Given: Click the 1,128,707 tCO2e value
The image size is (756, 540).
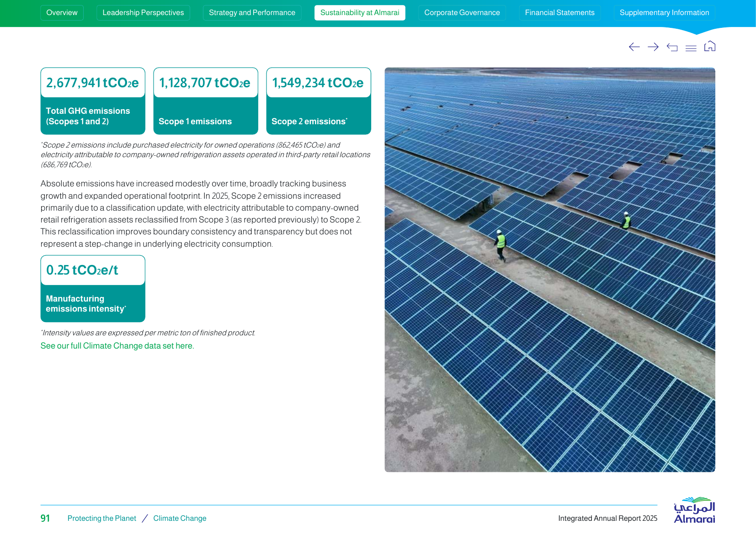Looking at the screenshot, I should point(205,83).
